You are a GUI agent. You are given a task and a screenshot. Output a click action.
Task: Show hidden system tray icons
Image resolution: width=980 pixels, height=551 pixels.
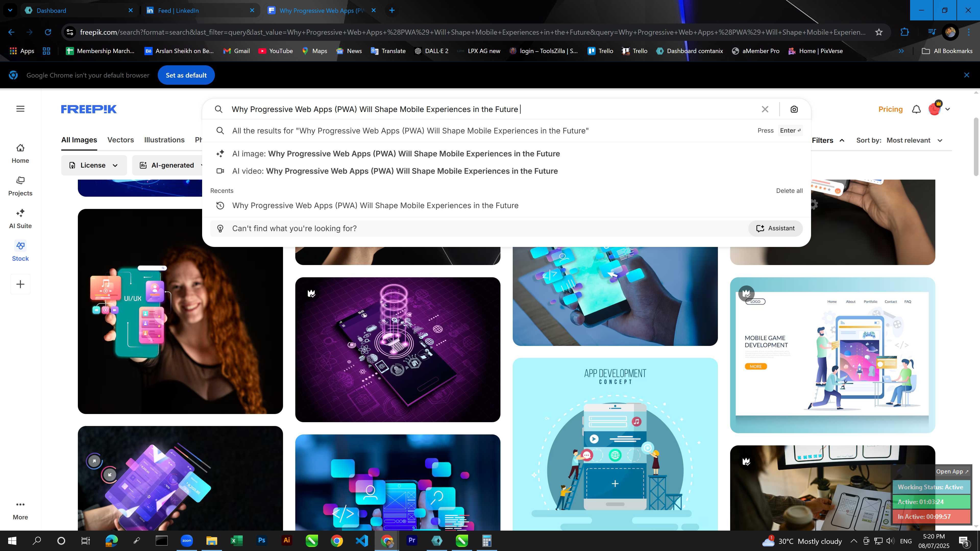click(x=854, y=541)
